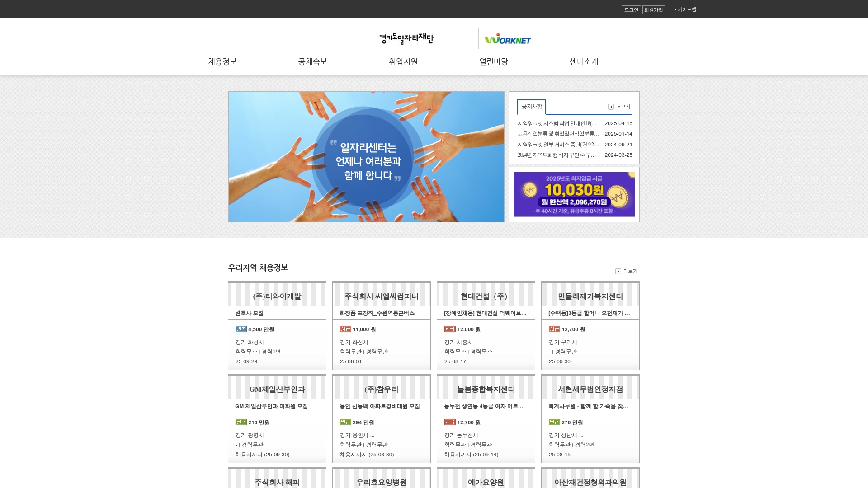Open (주)참우리 card title
The width and height of the screenshot is (868, 488).
(x=382, y=389)
